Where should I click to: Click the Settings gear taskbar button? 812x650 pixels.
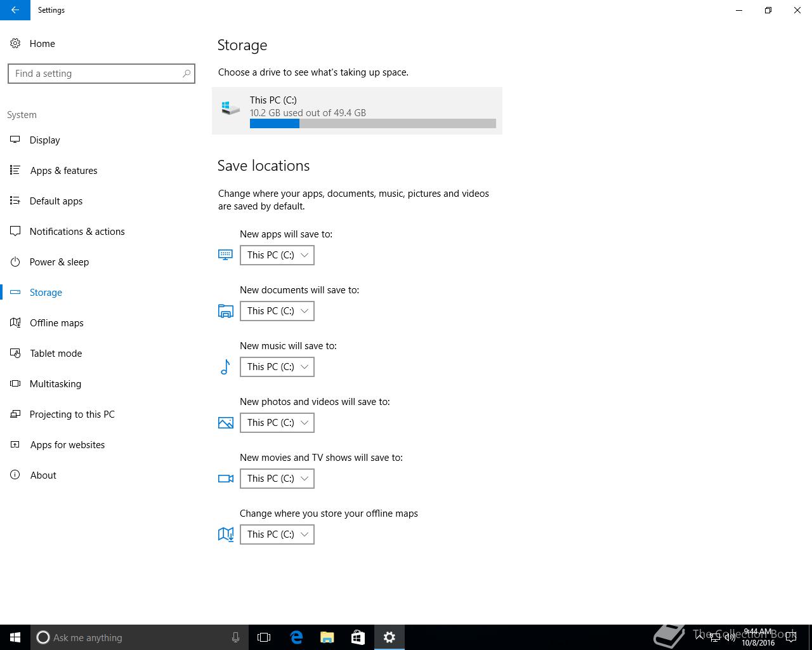coord(390,637)
